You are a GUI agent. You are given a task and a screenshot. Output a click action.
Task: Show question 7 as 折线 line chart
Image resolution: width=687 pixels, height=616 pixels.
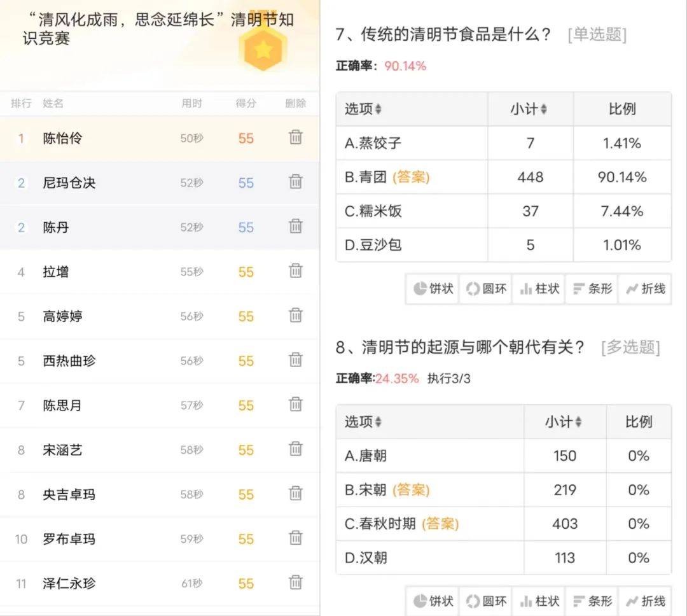[645, 289]
